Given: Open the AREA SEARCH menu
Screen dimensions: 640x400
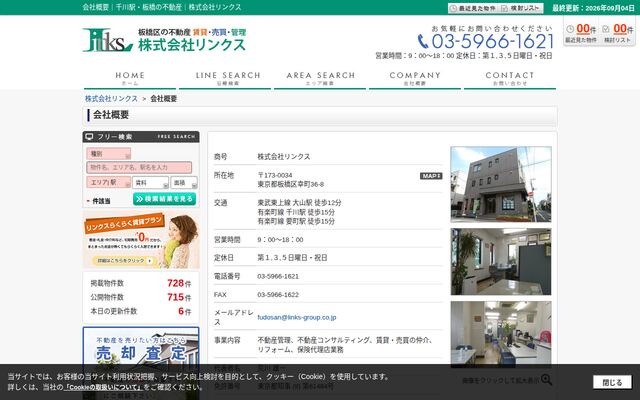Looking at the screenshot, I should click(x=320, y=78).
